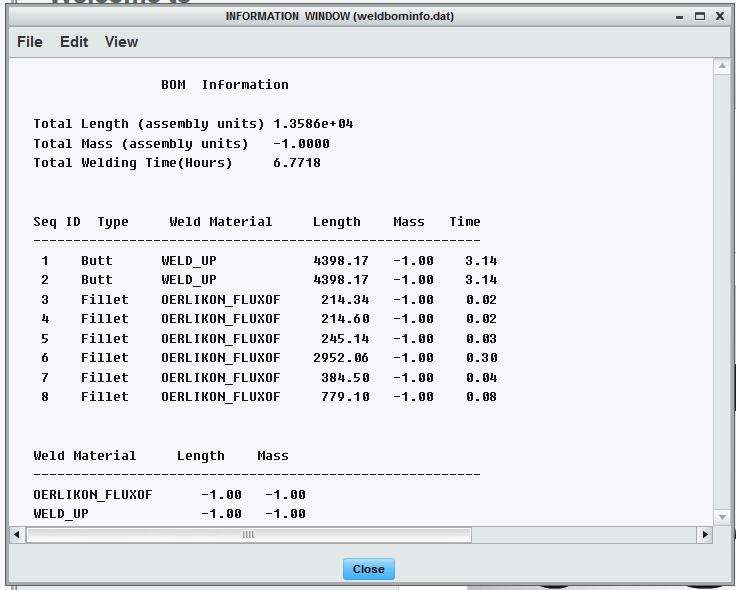Click the 'Seq ID' column header
Screen dimensions: 736x590
(x=57, y=222)
